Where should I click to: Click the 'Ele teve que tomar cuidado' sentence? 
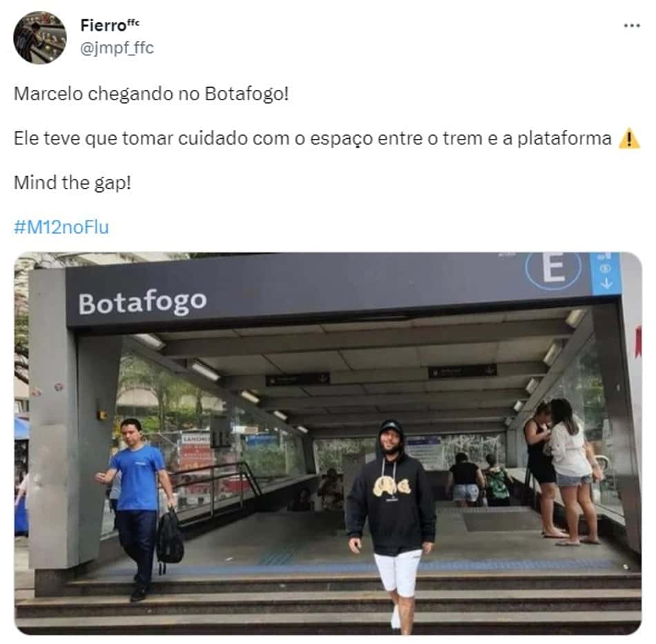[313, 139]
